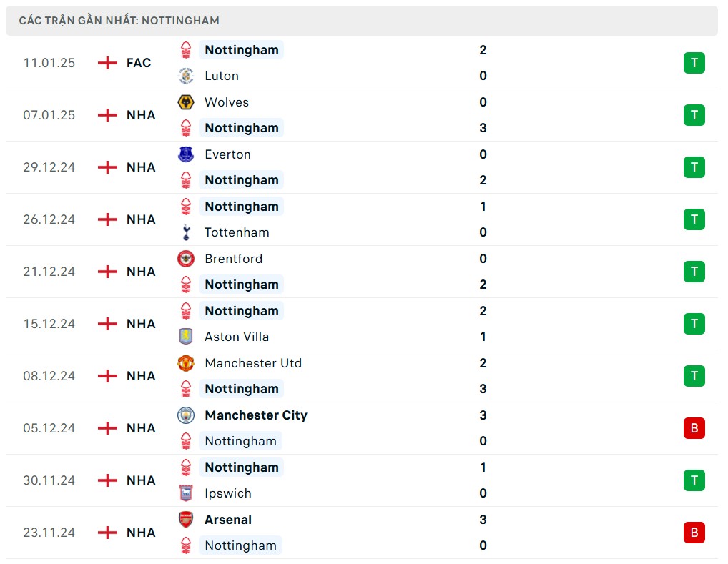Open the 26.12.24 Nottingham vs Tottenham match

(358, 219)
